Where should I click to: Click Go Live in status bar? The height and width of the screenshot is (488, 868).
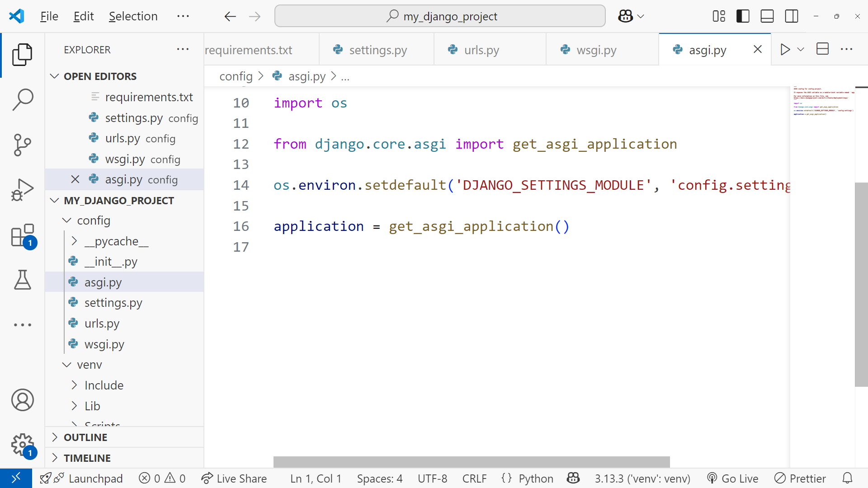tap(733, 478)
